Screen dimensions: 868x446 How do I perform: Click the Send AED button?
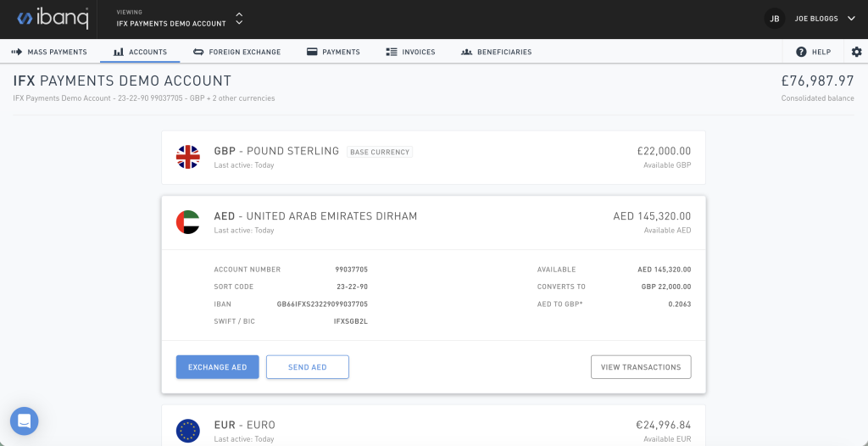[x=307, y=367]
